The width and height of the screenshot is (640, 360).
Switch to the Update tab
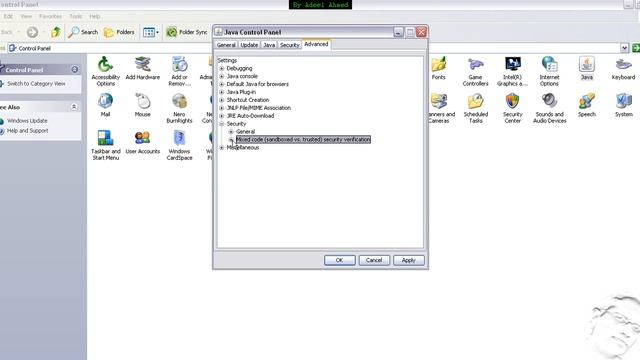[x=249, y=45]
